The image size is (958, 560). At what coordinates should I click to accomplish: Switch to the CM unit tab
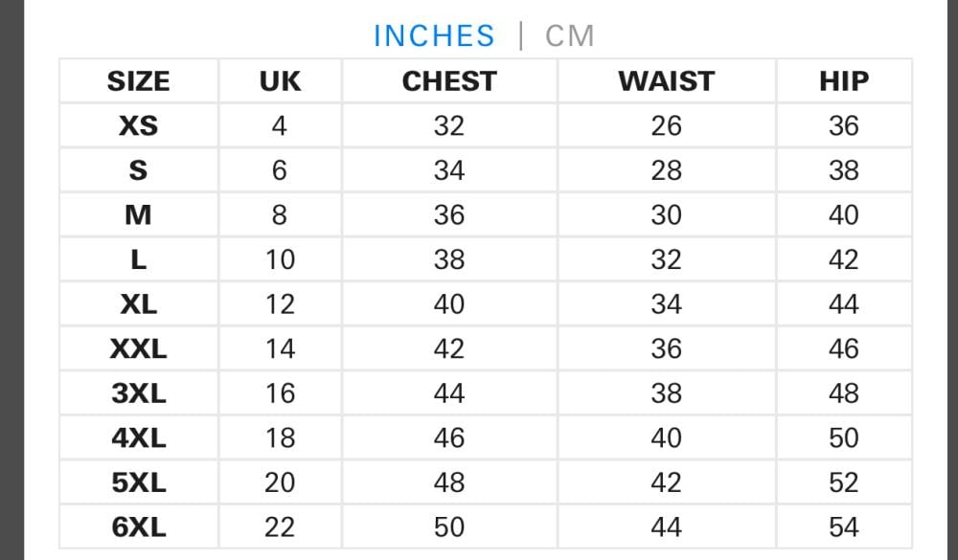(x=569, y=36)
